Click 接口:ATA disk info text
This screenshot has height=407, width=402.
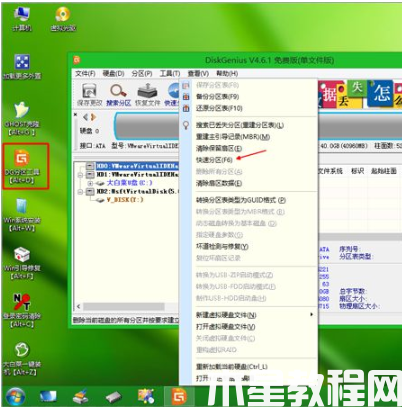pyautogui.click(x=92, y=146)
